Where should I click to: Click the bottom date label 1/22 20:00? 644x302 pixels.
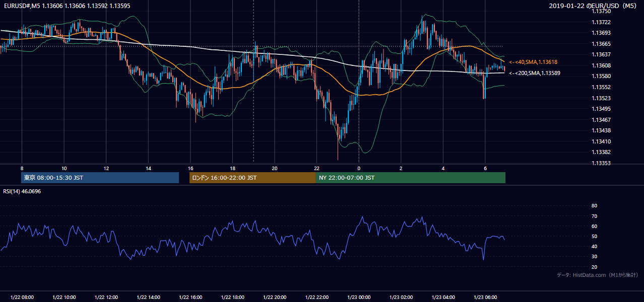click(275, 297)
